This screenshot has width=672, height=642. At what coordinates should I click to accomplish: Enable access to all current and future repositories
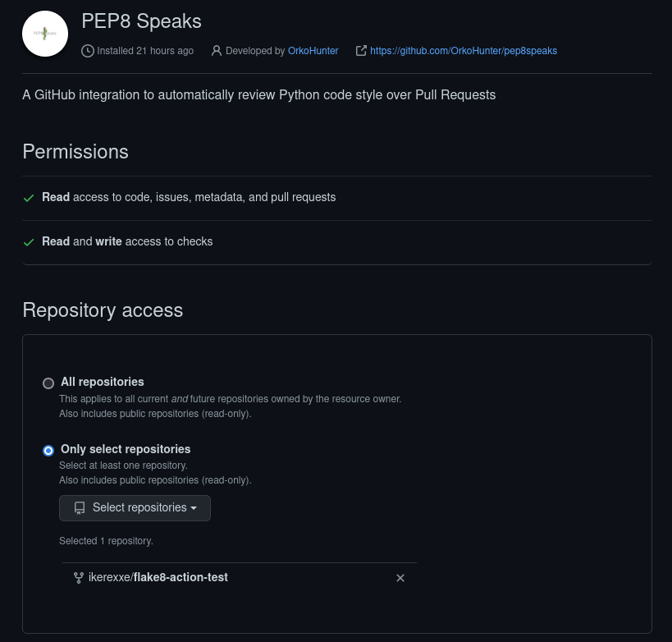tap(48, 383)
